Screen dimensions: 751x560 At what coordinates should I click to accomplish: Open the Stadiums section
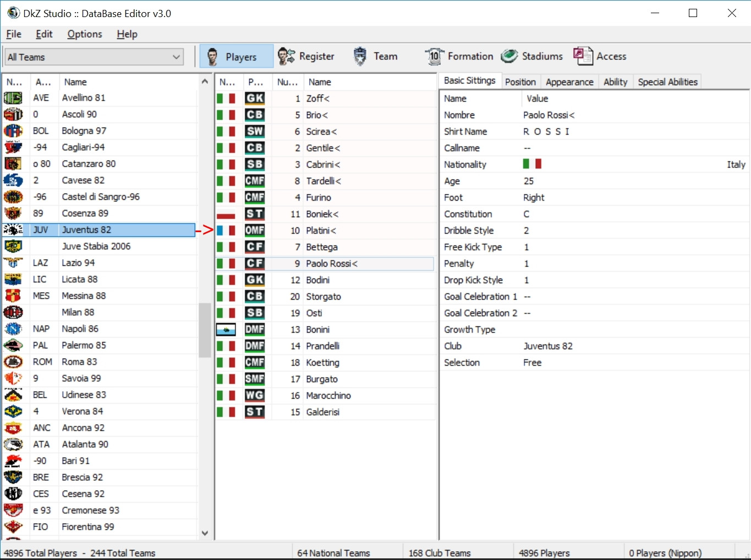532,56
